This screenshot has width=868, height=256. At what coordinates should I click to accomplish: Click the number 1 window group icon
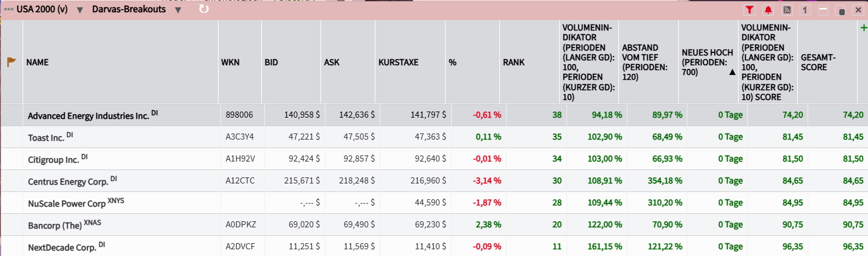tap(805, 10)
